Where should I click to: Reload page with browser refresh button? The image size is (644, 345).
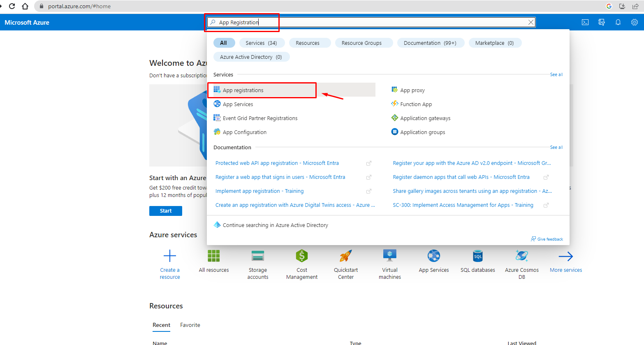coord(12,6)
